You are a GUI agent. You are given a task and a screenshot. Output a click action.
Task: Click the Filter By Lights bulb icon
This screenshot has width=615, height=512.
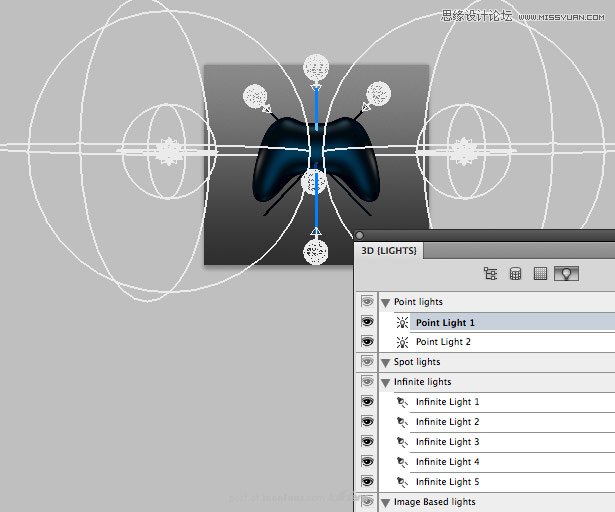pyautogui.click(x=567, y=273)
